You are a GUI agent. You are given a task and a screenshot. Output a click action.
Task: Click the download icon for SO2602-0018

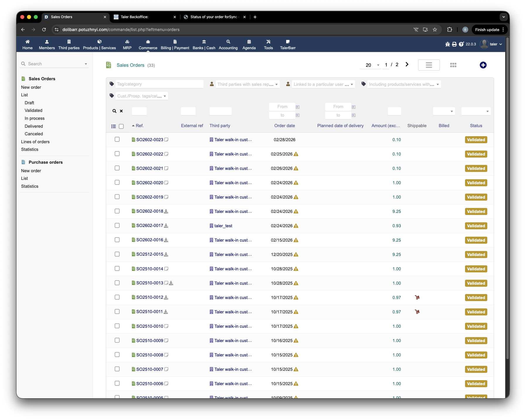coord(166,211)
